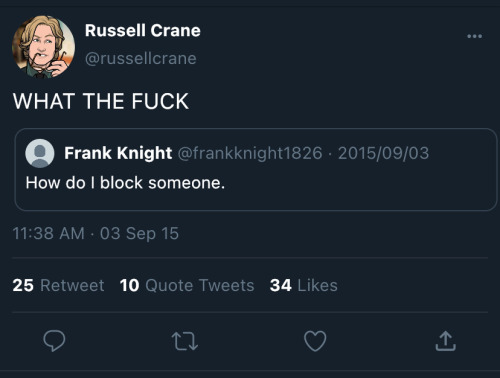Open the quoted tweet date 2015/09/03
Screen dimensions: 500x378
383,153
